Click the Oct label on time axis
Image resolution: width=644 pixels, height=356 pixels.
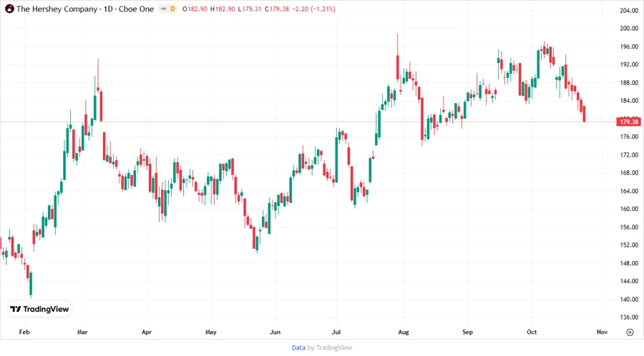pyautogui.click(x=532, y=332)
